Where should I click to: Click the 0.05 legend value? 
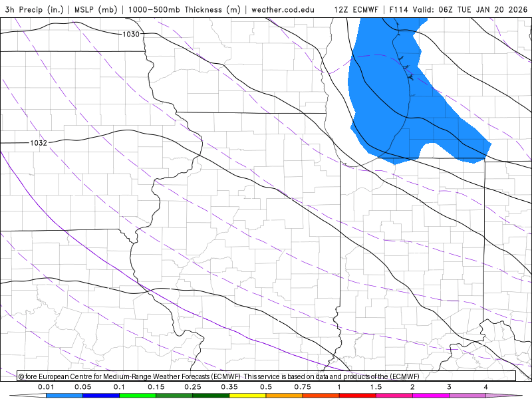coord(82,387)
